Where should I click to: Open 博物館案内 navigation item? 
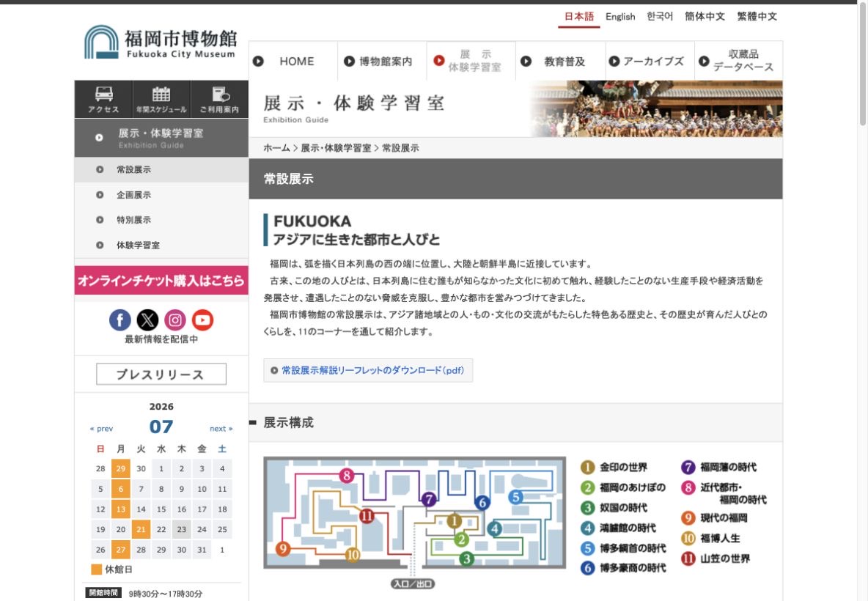click(x=382, y=61)
